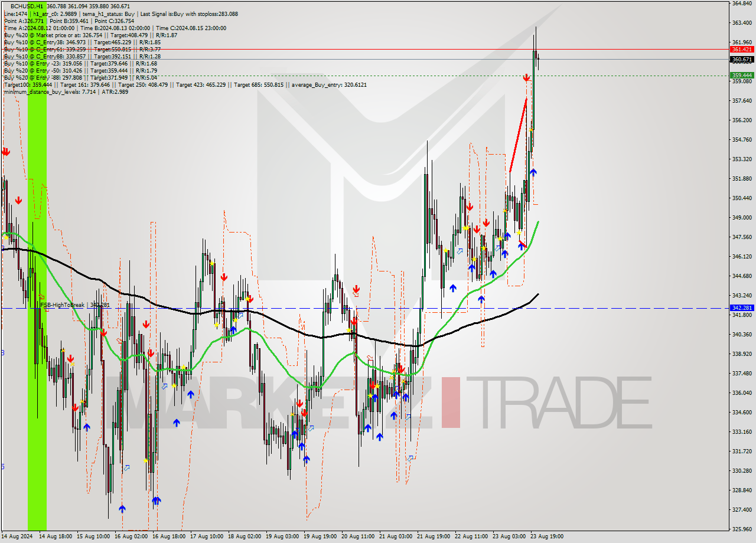Click the 'Buy %10 @ Entry -23' line
756x543 pixels.
click(x=80, y=63)
